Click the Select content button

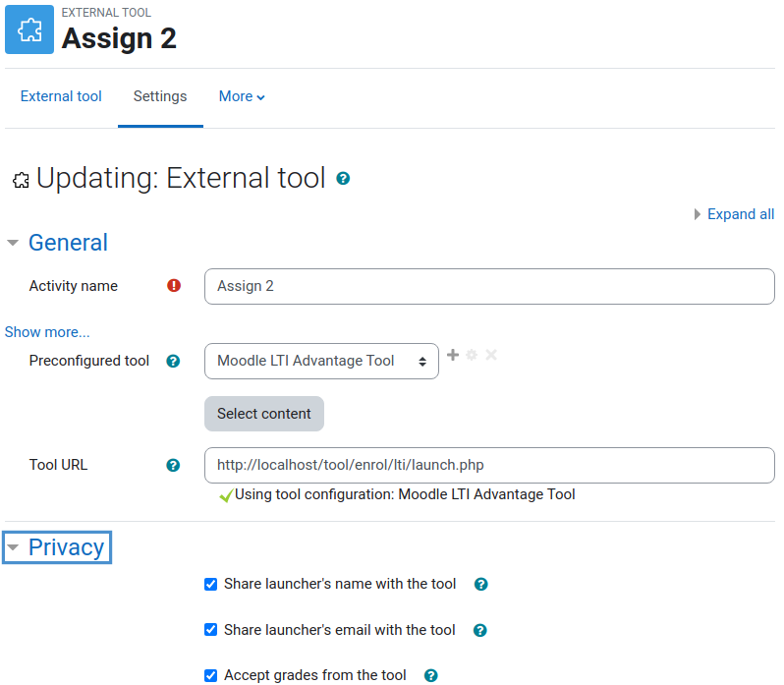click(x=264, y=414)
